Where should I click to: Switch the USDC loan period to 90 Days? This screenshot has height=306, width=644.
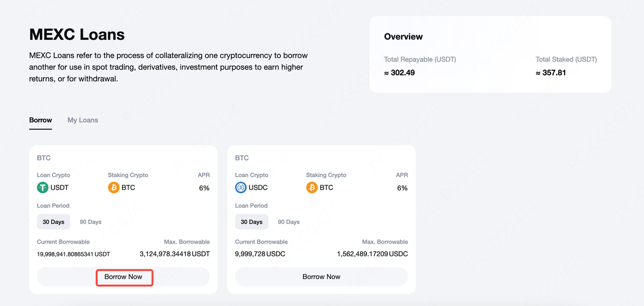pyautogui.click(x=289, y=222)
